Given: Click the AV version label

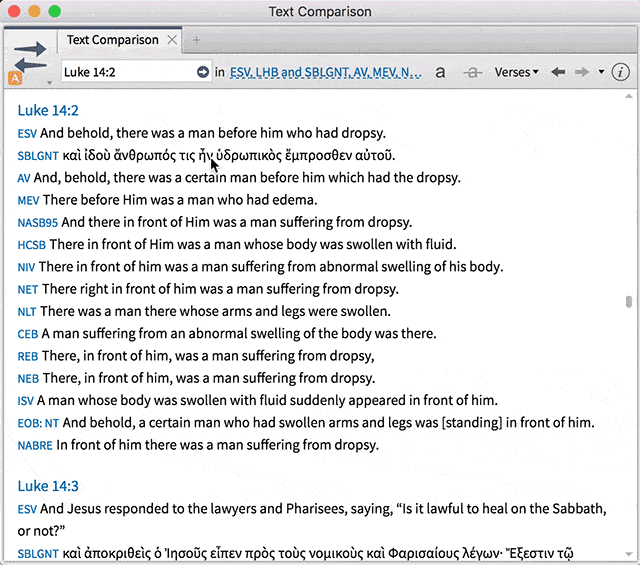Looking at the screenshot, I should tap(24, 178).
